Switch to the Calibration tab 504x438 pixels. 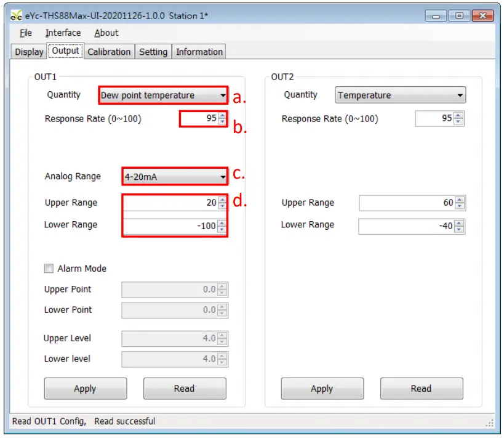109,52
